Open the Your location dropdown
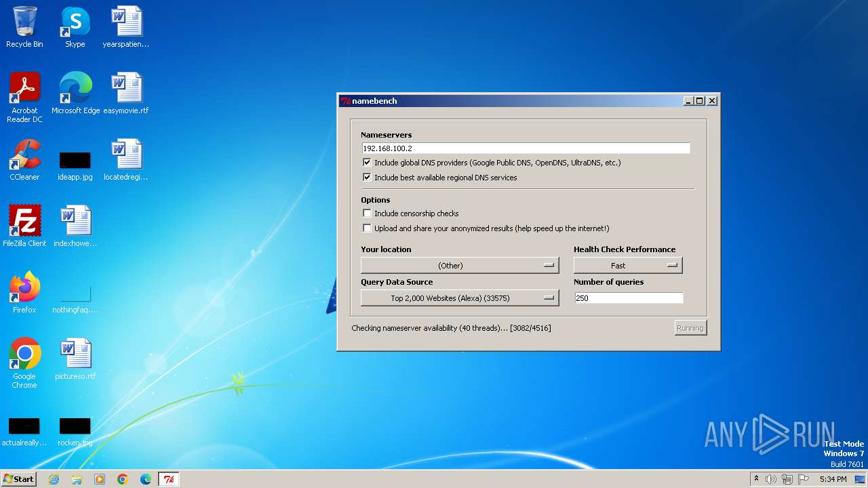 460,266
